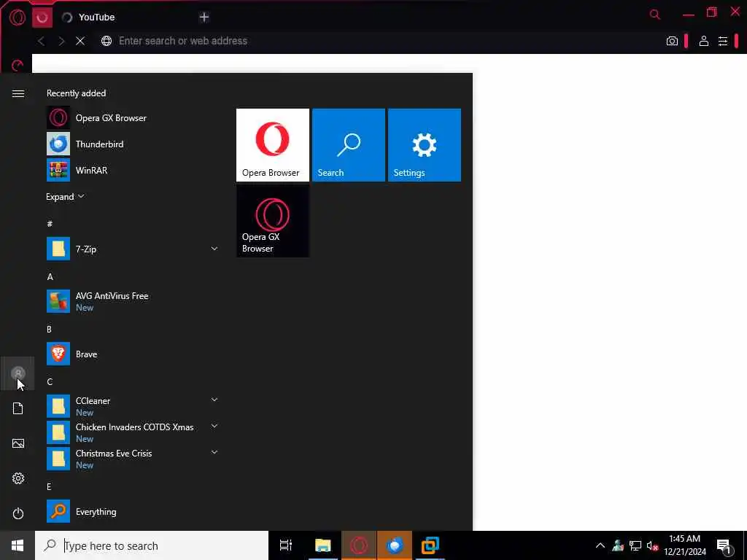Click the globe site info icon
Viewport: 747px width, 560px height.
pyautogui.click(x=107, y=41)
